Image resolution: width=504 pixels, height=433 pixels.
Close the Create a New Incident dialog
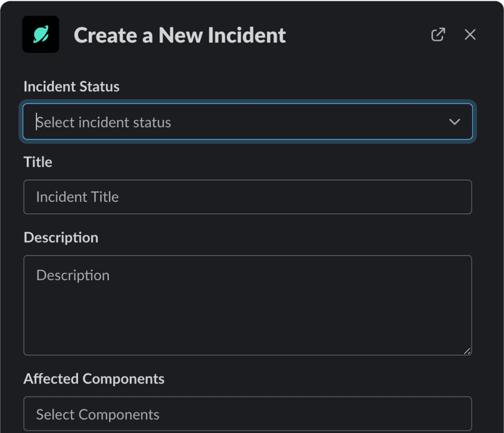coord(470,35)
